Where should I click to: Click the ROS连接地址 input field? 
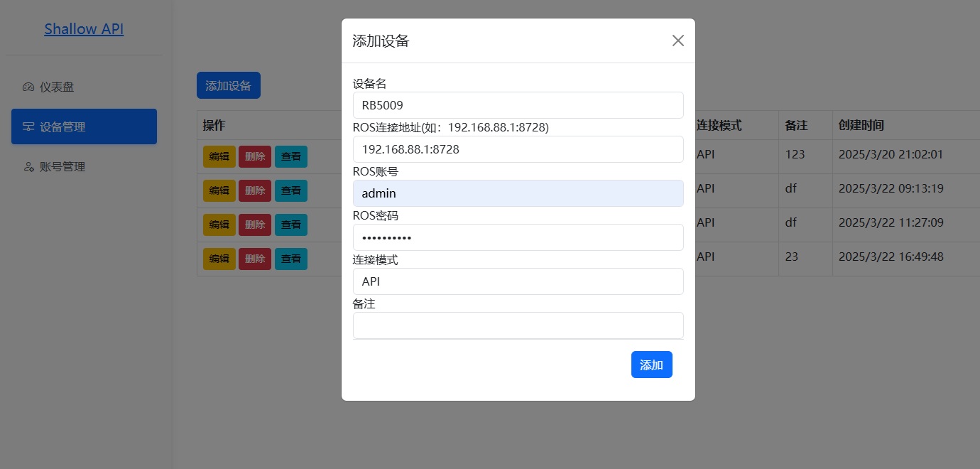click(x=518, y=149)
